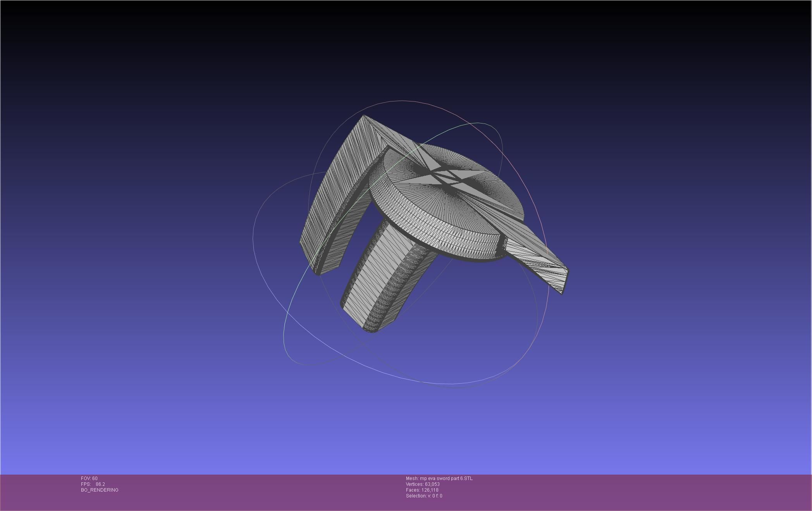Click the FPS: 86.2 readout
This screenshot has width=812, height=511.
93,484
